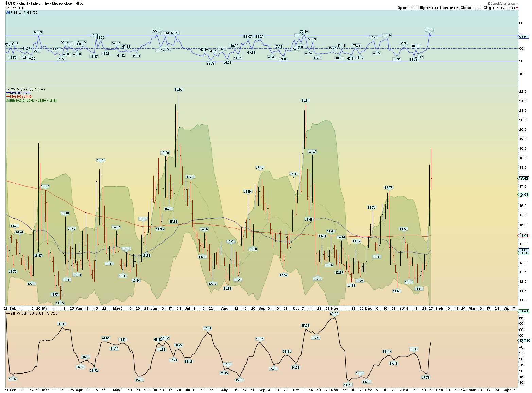Viewport: 532px width, 393px height.
Task: Click the 11.26 BB Width low label
Action: (348, 385)
